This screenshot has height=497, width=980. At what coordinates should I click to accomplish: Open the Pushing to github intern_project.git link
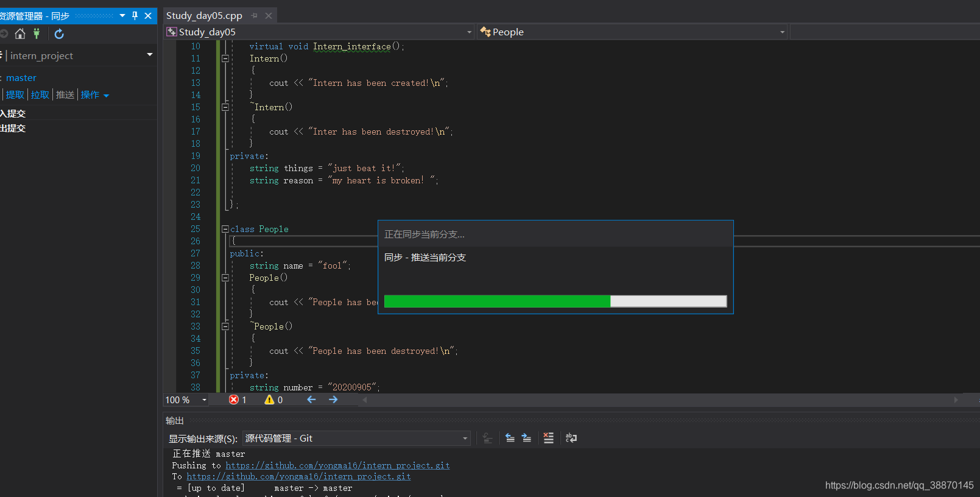[x=337, y=465]
